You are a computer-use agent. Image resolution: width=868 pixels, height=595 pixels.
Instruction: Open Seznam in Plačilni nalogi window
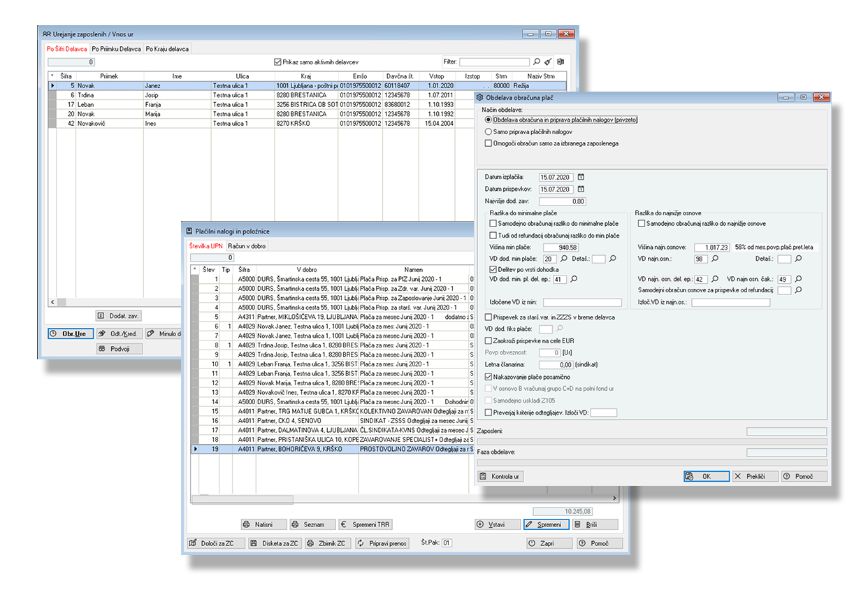pyautogui.click(x=312, y=524)
